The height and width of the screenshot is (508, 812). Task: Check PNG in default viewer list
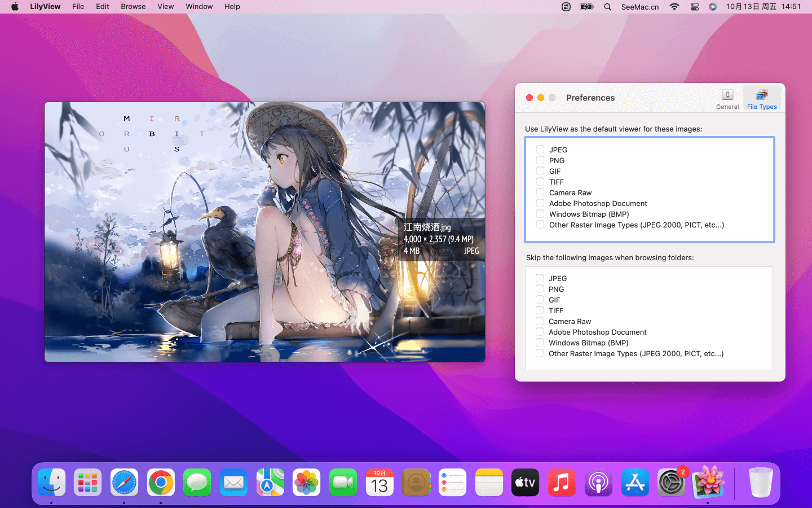(540, 160)
